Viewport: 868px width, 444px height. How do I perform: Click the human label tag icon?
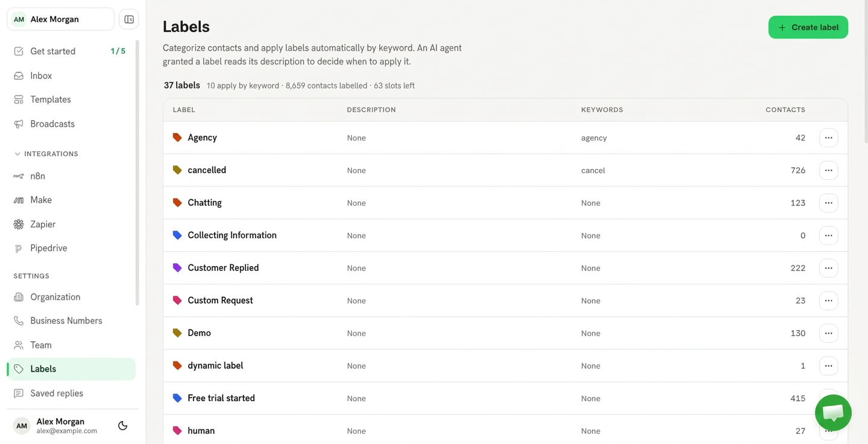click(177, 431)
